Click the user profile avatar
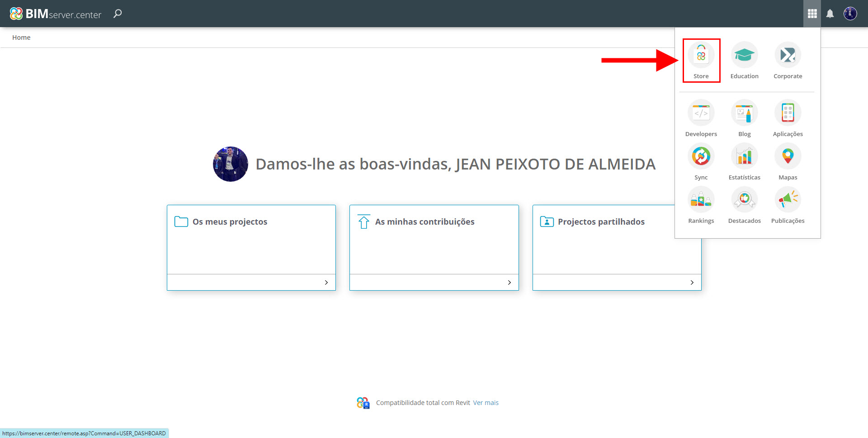868x438 pixels. (850, 14)
